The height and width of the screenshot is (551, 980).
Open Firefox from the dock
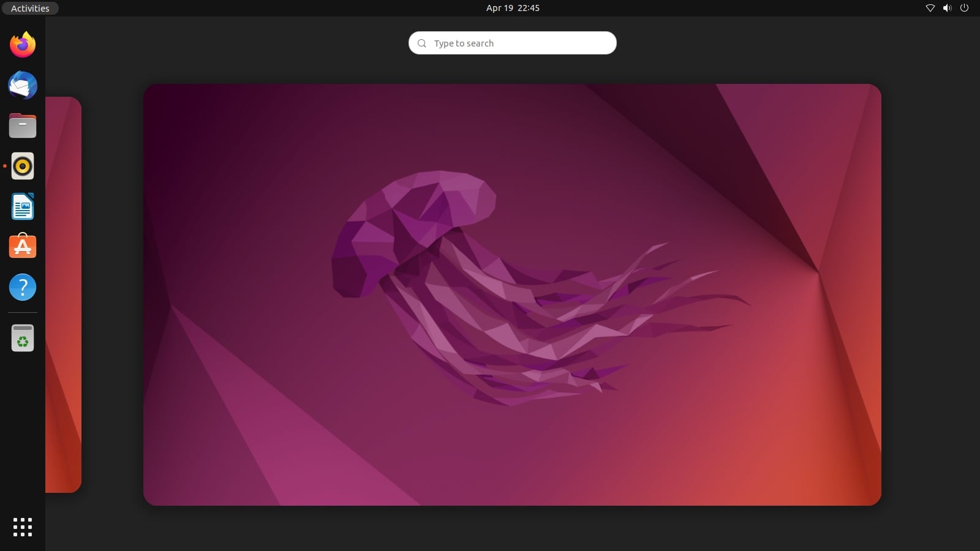22,45
